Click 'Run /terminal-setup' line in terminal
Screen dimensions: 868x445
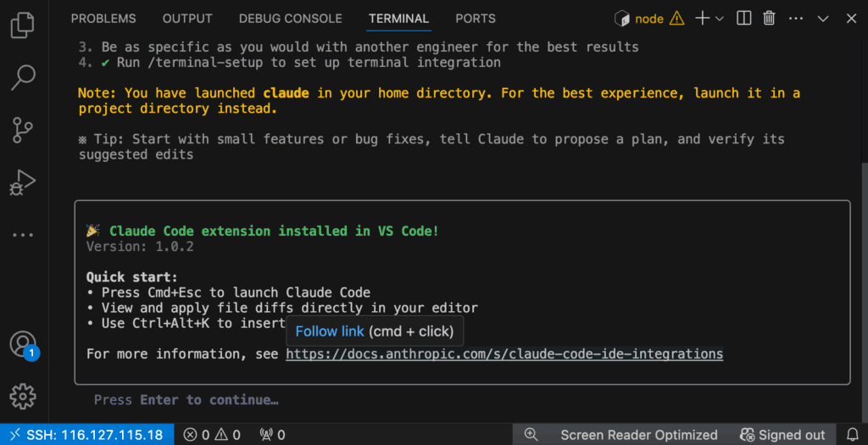point(290,62)
